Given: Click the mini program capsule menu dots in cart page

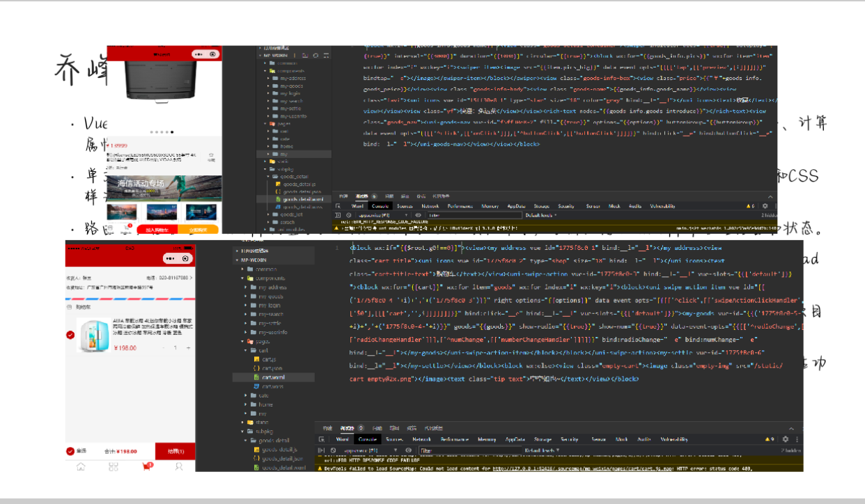Looking at the screenshot, I should (x=171, y=258).
